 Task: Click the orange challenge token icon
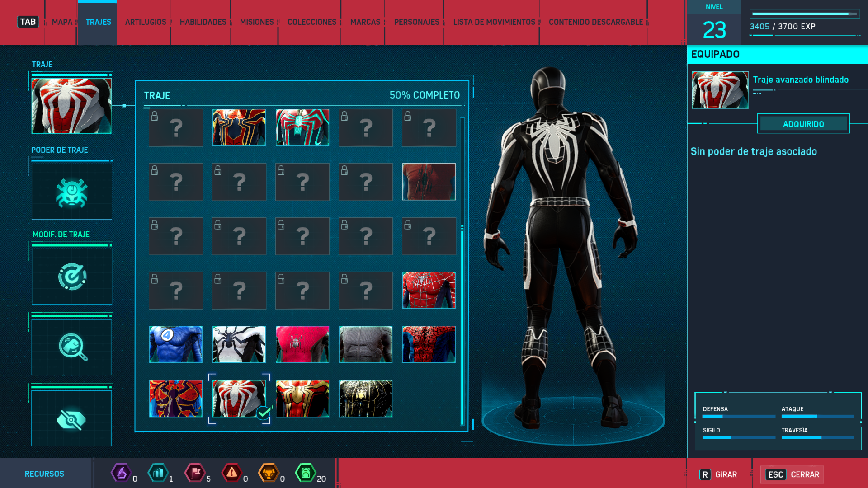269,473
